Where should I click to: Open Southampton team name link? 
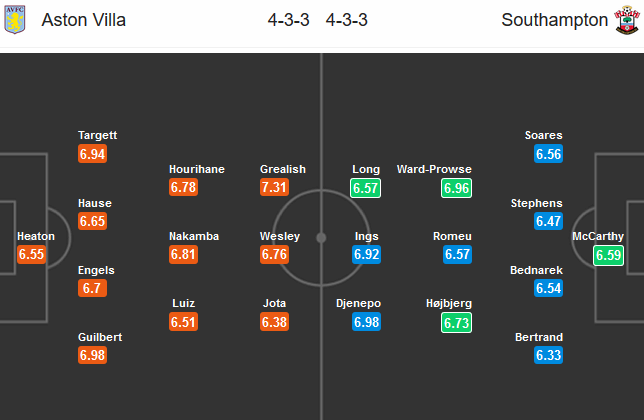point(555,20)
